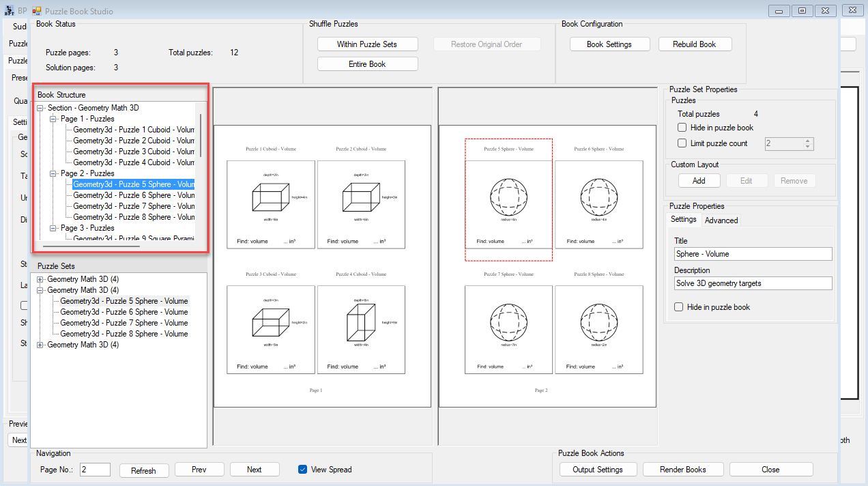Viewport: 868px width, 486px height.
Task: Click the Puzzle Book Studio title bar icon
Action: [37, 11]
